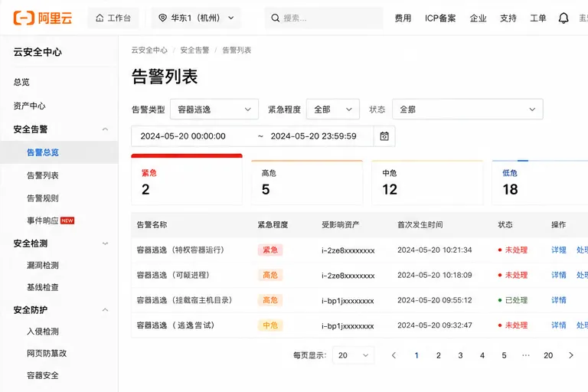588x392 pixels.
Task: Select 容器安全 in the sidebar
Action: 43,375
